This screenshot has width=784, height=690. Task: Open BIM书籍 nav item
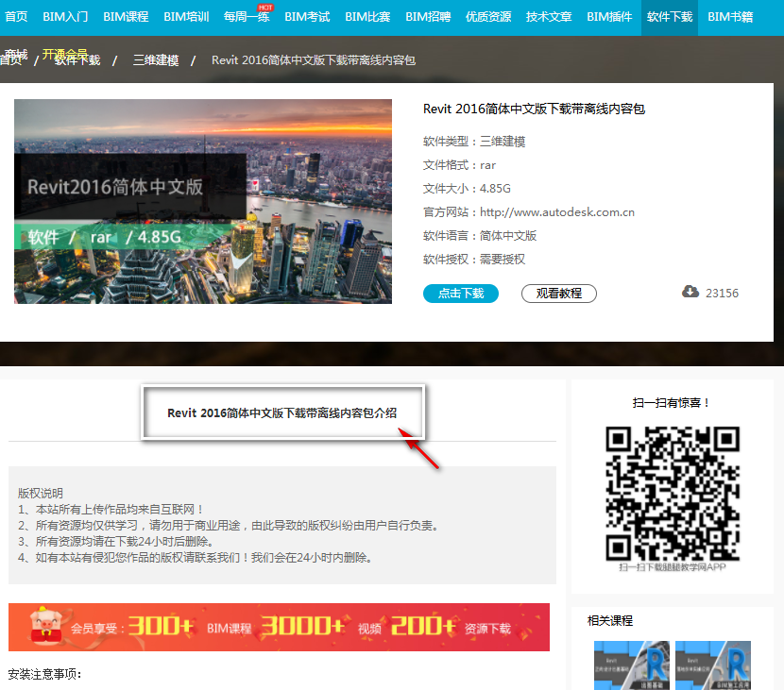tap(730, 17)
